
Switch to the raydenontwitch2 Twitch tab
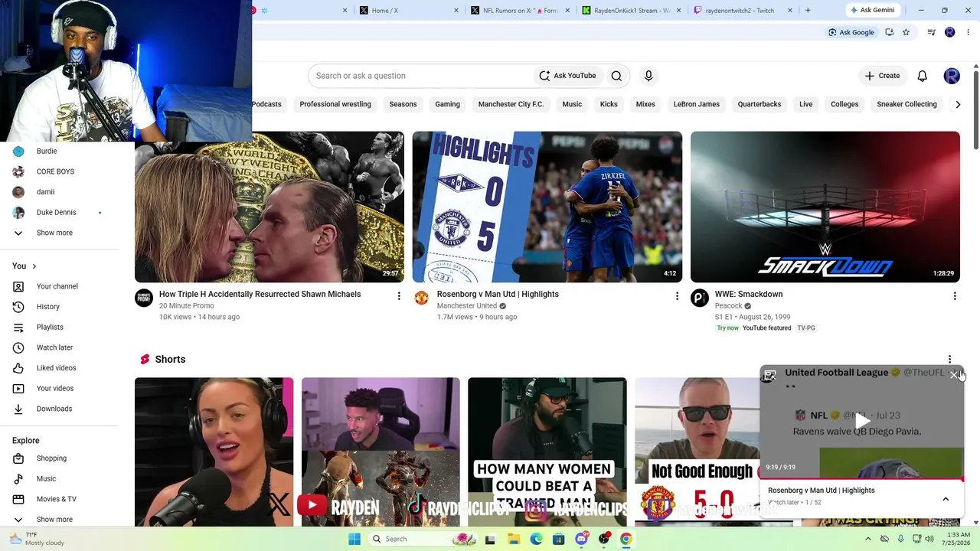[x=743, y=11]
